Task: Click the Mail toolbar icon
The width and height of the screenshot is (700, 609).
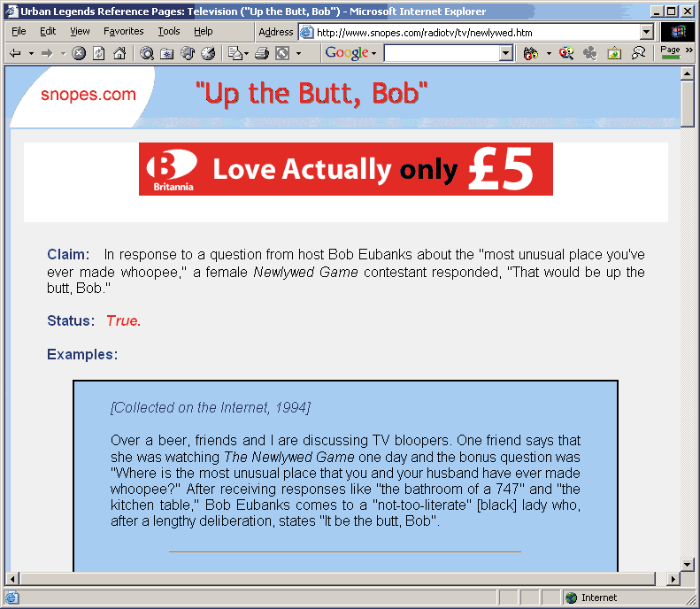Action: point(235,54)
